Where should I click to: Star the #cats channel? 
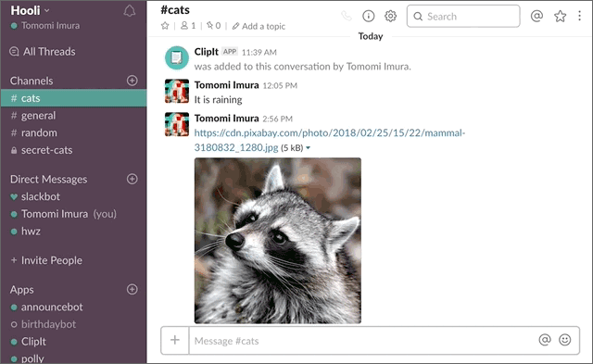click(165, 26)
